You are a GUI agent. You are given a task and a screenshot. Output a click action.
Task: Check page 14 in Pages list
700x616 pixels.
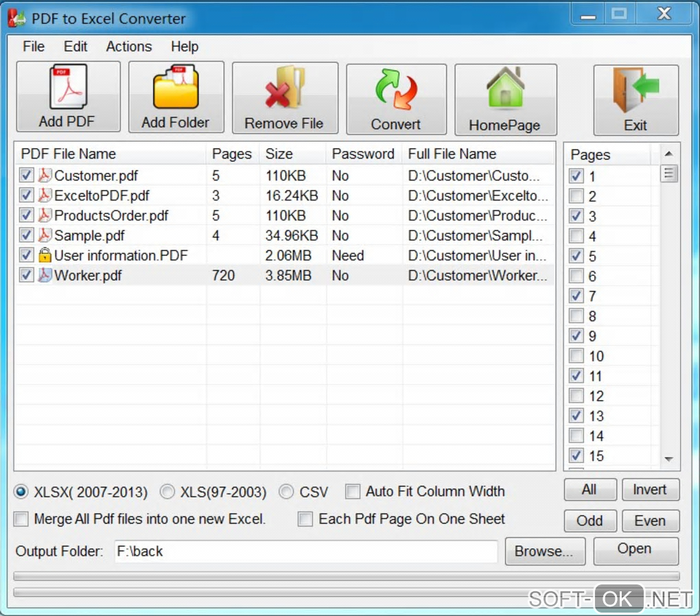point(576,436)
